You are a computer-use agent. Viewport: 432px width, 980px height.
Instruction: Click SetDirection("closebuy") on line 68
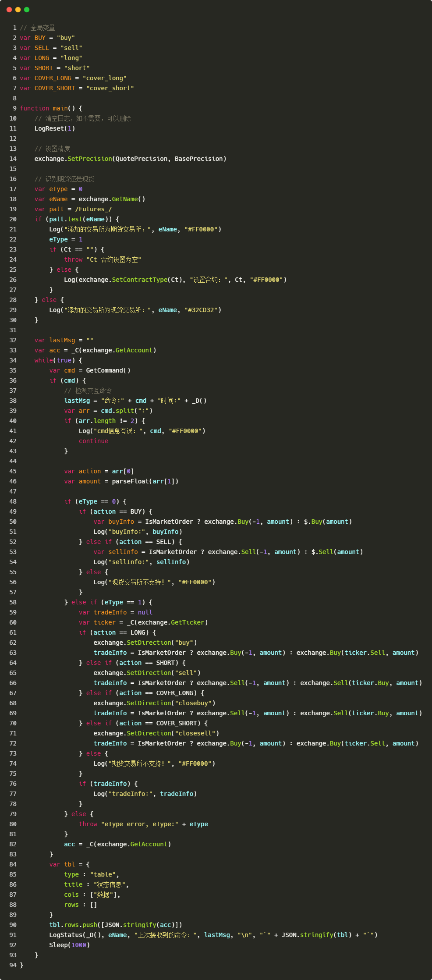click(171, 703)
